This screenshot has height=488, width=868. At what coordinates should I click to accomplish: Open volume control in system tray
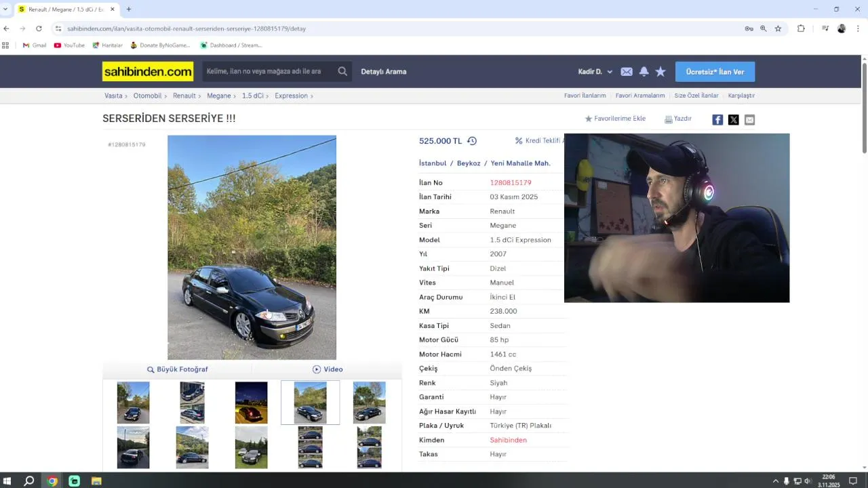click(808, 481)
